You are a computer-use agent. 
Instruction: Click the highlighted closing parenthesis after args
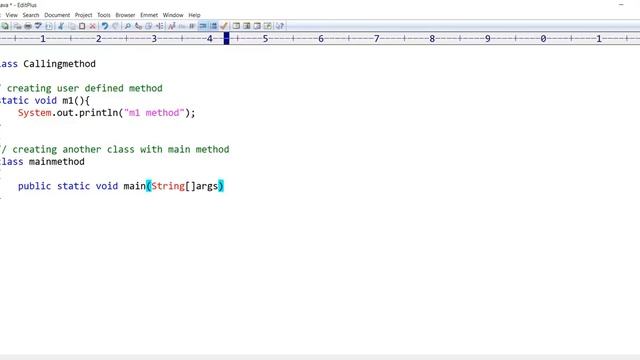[x=221, y=186]
